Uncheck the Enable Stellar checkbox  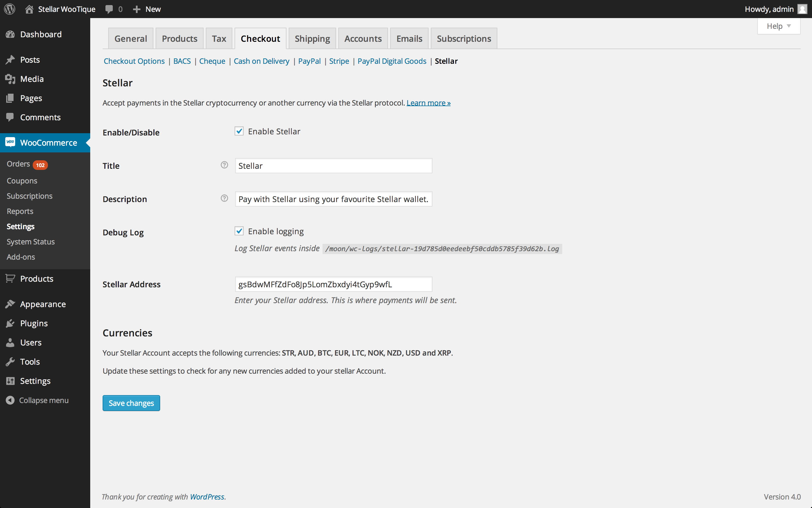tap(239, 131)
